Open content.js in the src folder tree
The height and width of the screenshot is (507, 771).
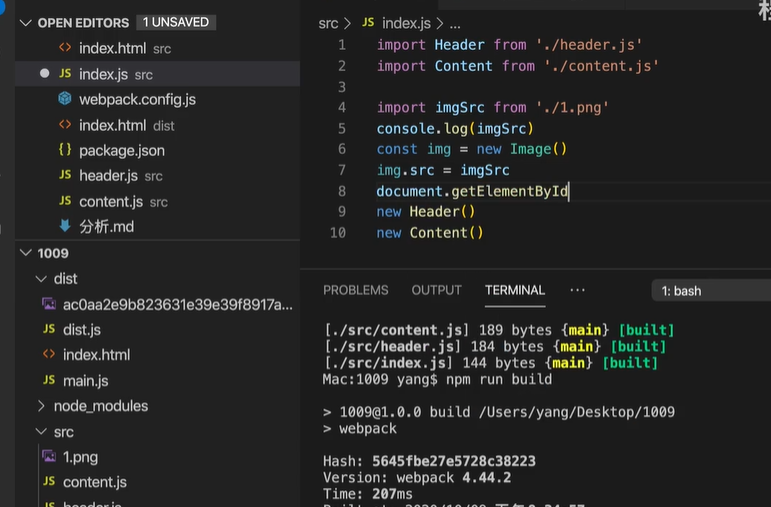[x=95, y=482]
